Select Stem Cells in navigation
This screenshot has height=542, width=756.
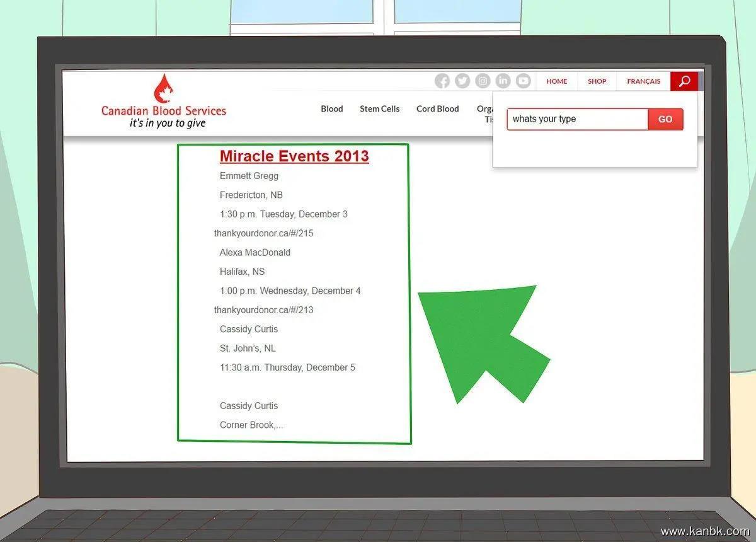click(379, 109)
